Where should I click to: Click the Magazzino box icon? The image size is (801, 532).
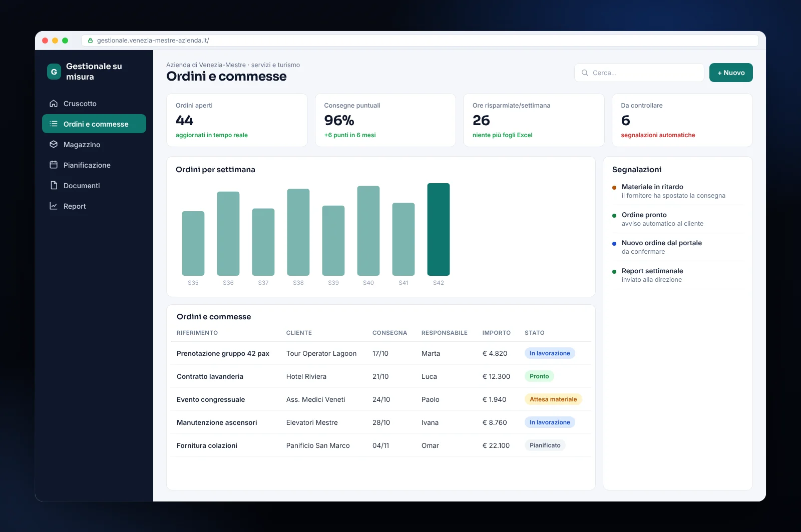(54, 145)
